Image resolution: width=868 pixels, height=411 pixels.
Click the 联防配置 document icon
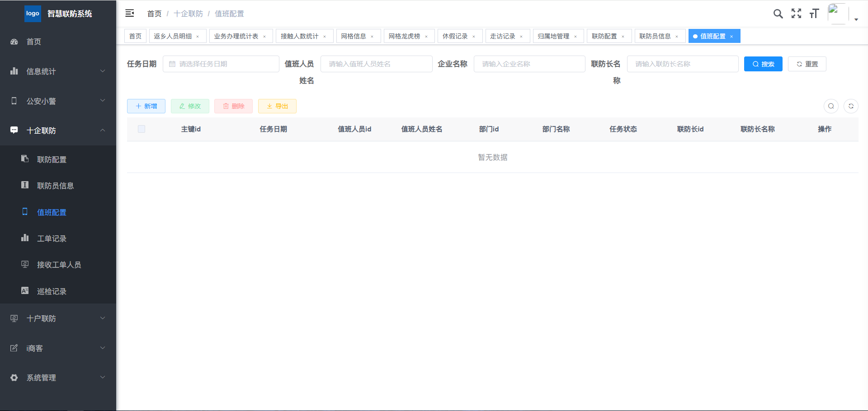[x=25, y=159]
